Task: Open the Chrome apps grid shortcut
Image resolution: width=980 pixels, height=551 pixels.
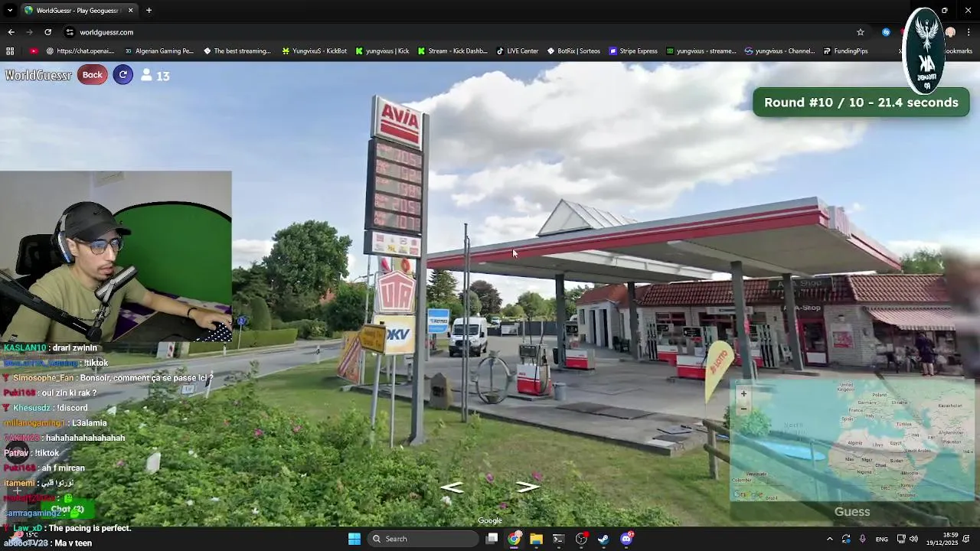Action: tap(10, 51)
